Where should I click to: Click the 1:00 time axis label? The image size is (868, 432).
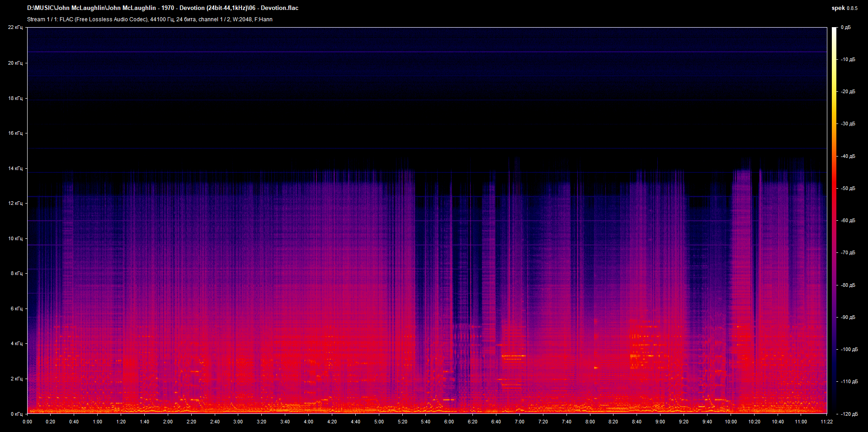coord(97,422)
